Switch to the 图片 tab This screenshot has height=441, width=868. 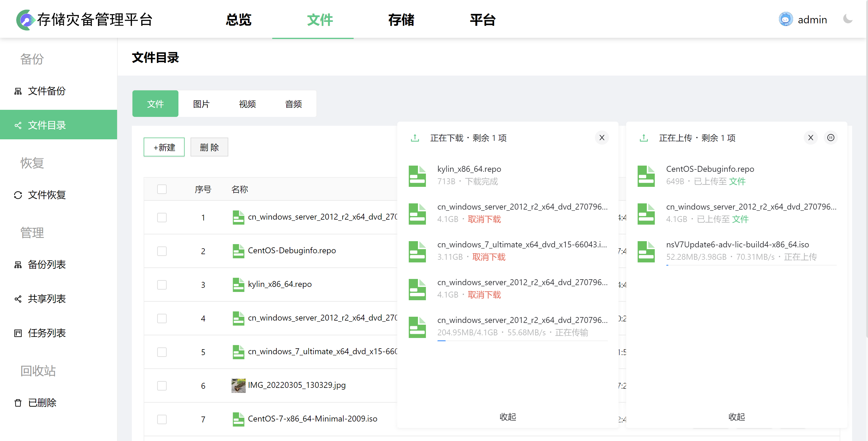pyautogui.click(x=201, y=104)
